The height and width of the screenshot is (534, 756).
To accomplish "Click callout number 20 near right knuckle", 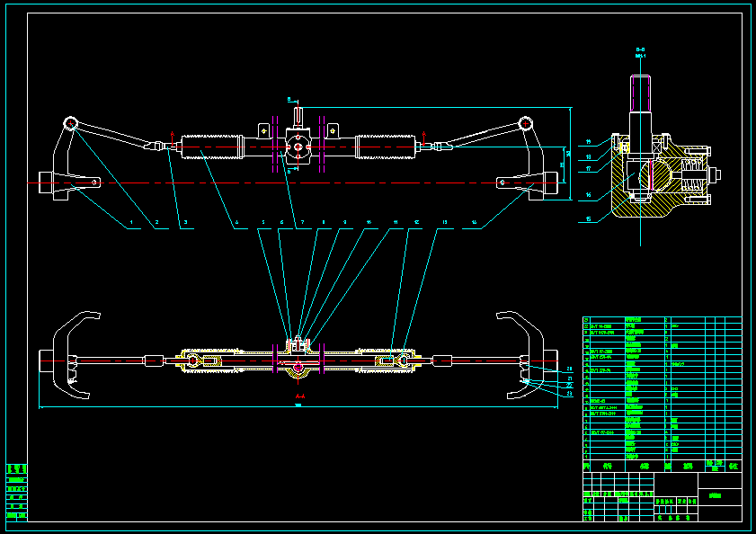I will click(569, 369).
